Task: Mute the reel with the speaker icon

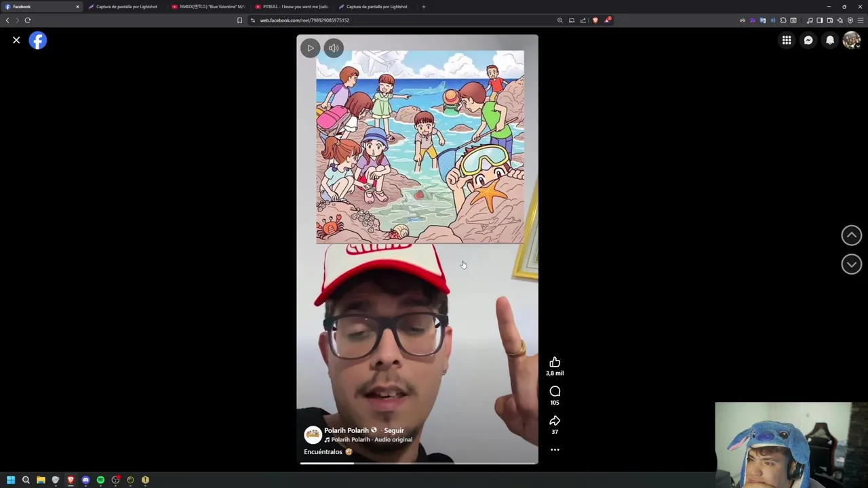Action: click(334, 48)
